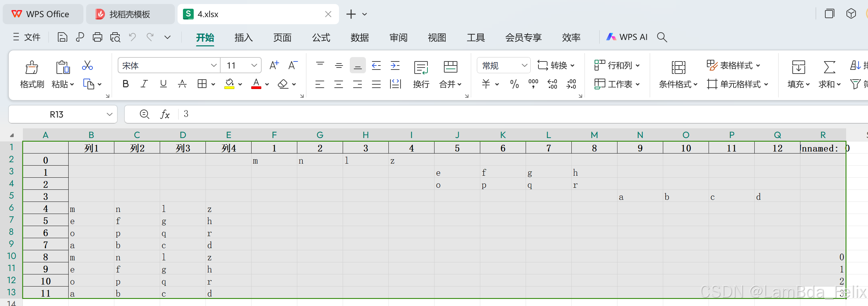Click the search magnifier icon
Screen dimensions: 868x306
tap(662, 37)
